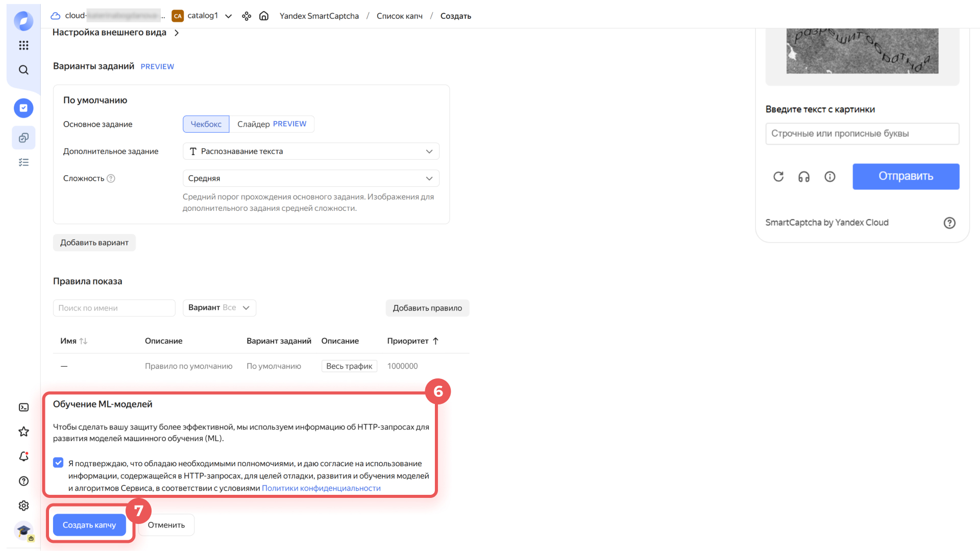Image resolution: width=980 pixels, height=551 pixels.
Task: Click the favorites star icon
Action: (23, 432)
